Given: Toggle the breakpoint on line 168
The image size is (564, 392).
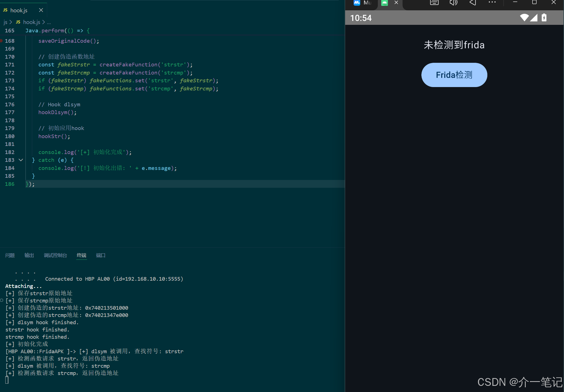Looking at the screenshot, I should click(2, 41).
